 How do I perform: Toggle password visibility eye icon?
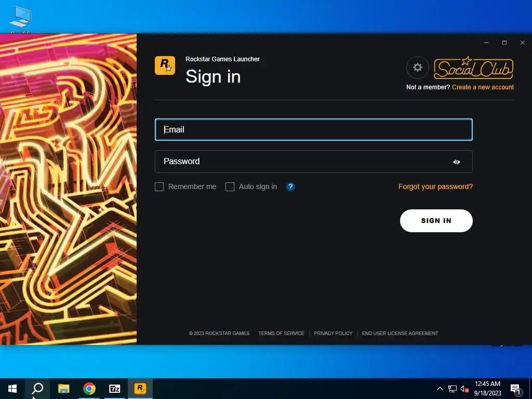(456, 162)
